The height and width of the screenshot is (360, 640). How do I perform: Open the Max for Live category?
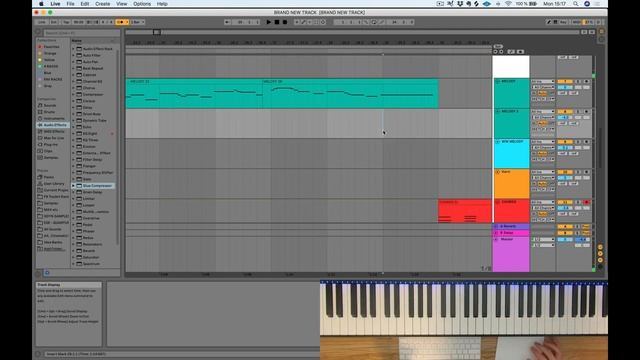pyautogui.click(x=53, y=138)
